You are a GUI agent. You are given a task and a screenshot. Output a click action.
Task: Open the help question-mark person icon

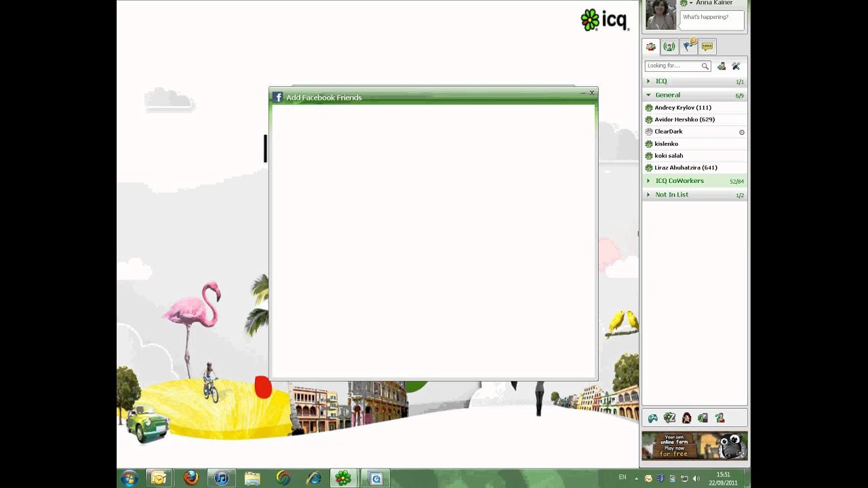(720, 418)
